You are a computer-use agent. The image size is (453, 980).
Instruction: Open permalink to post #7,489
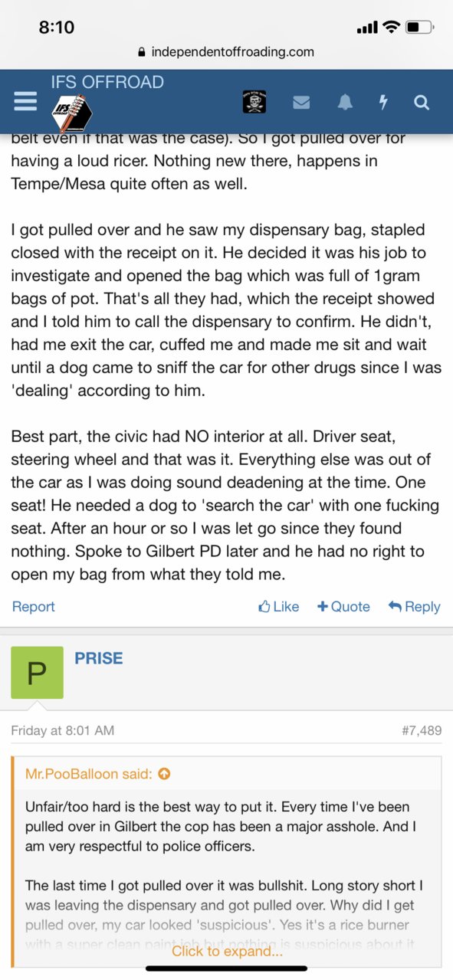422,730
